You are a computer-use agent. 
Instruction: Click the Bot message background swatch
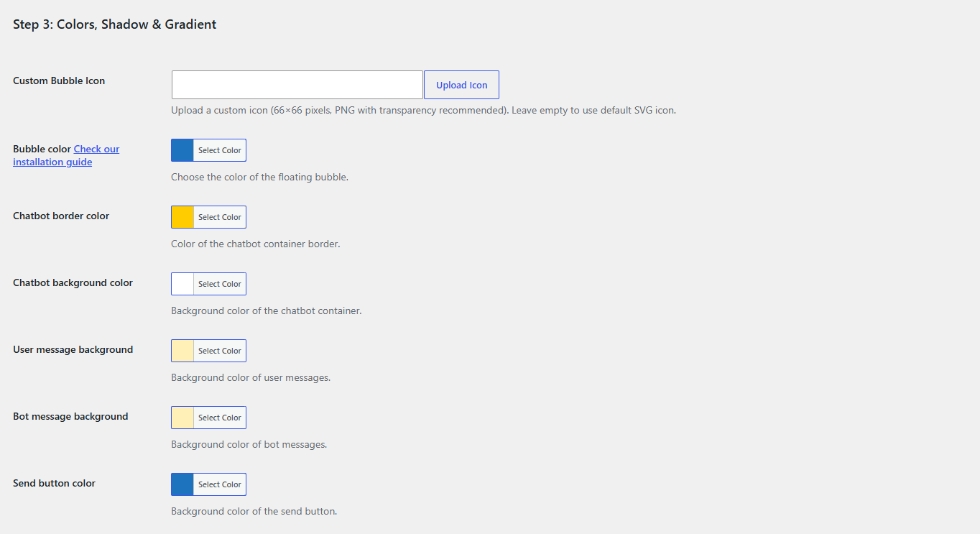[182, 418]
